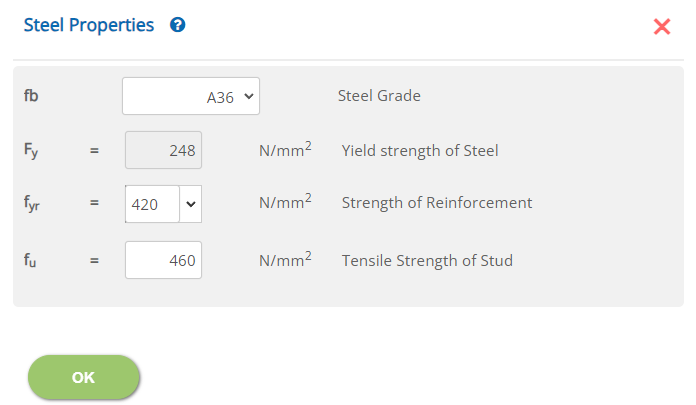Open the A36 Steel Grade dropdown

click(x=191, y=97)
